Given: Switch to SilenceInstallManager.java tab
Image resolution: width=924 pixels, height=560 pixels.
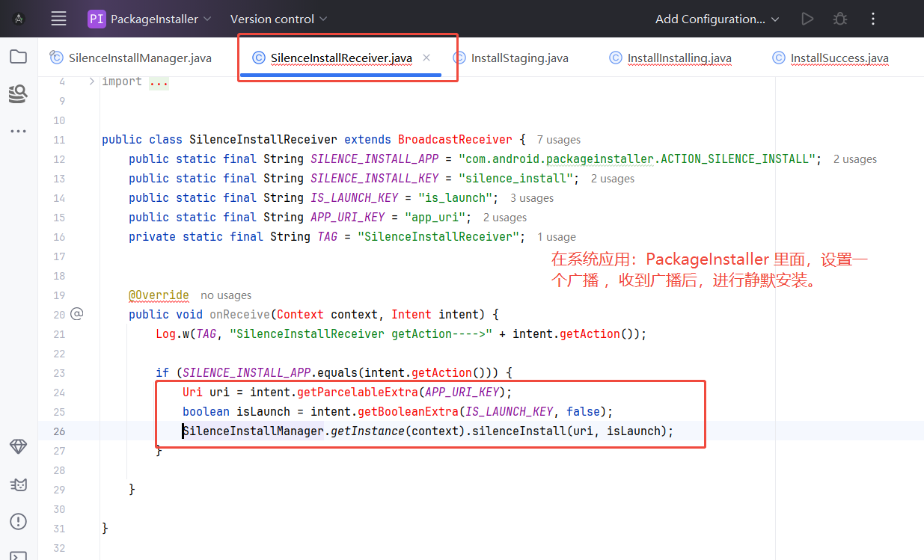Looking at the screenshot, I should (x=131, y=58).
